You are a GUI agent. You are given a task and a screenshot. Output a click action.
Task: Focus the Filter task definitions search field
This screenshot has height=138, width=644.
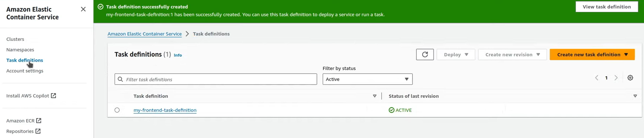[216, 79]
